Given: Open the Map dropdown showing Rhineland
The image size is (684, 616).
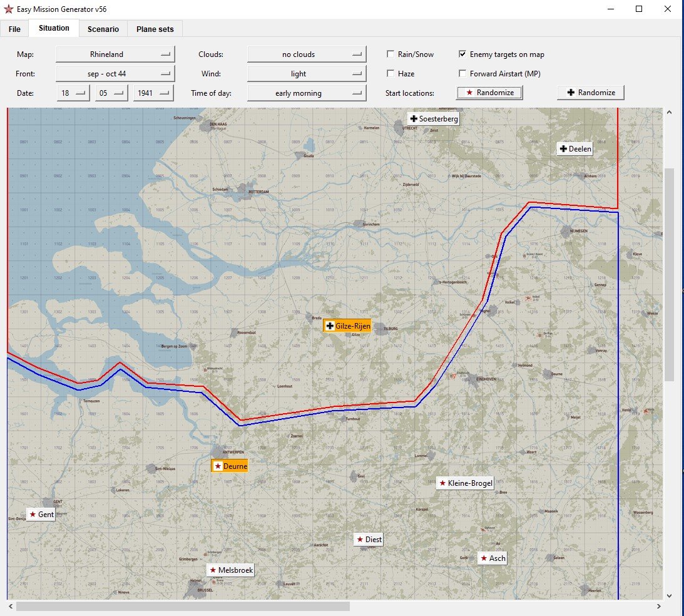Looking at the screenshot, I should (x=115, y=54).
